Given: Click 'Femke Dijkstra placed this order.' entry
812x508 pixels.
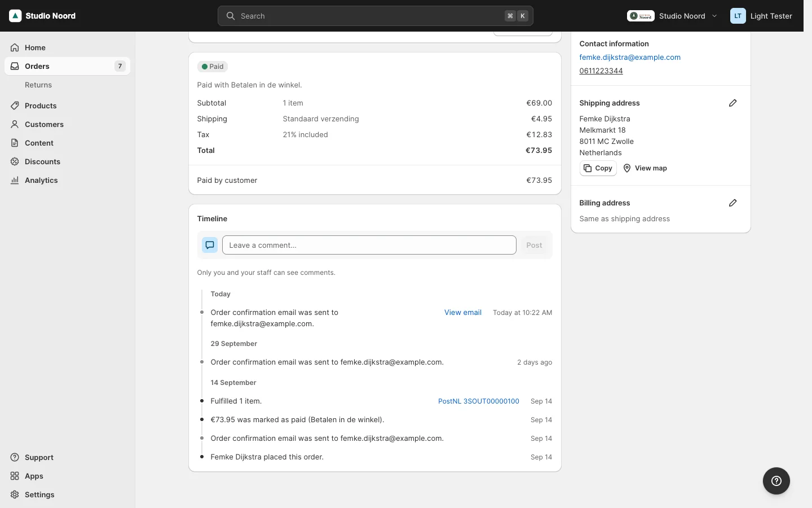Looking at the screenshot, I should click(x=267, y=457).
